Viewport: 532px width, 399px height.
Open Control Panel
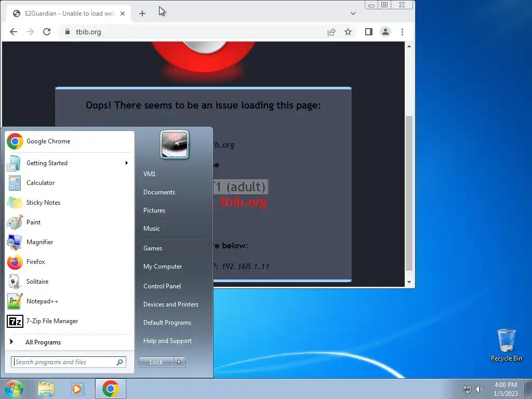162,286
